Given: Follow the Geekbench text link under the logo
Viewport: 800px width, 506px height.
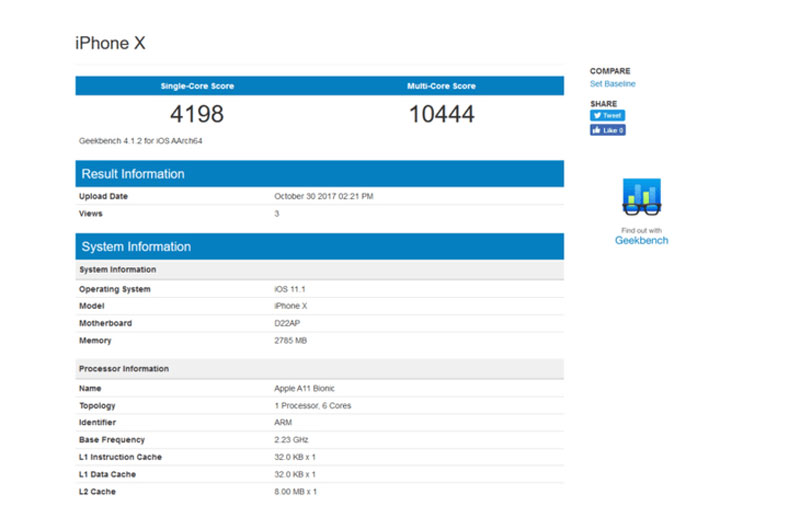Looking at the screenshot, I should tap(641, 241).
